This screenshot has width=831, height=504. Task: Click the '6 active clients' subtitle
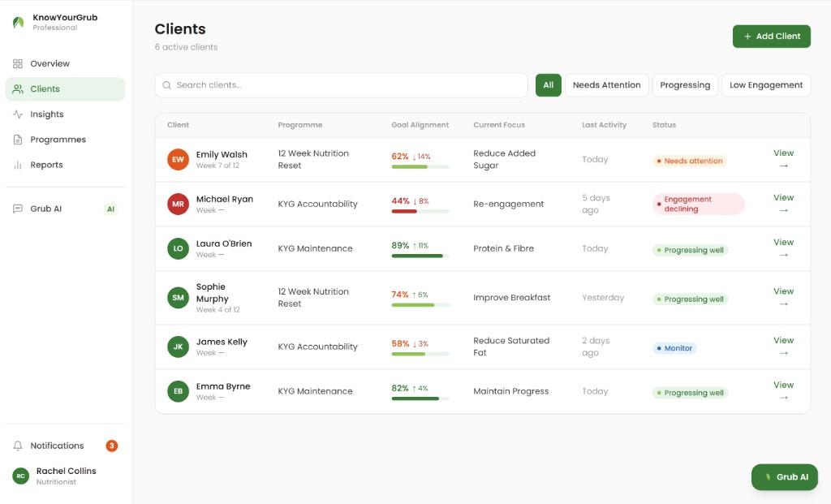[186, 47]
